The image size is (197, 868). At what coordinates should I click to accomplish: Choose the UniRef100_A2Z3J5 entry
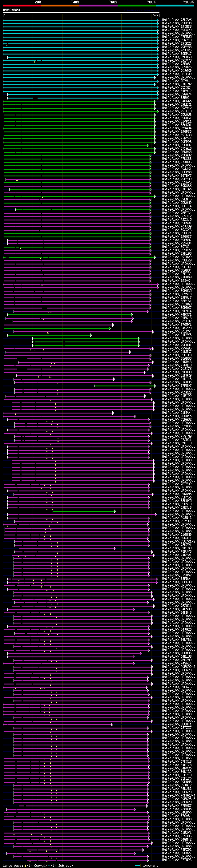coord(177,220)
